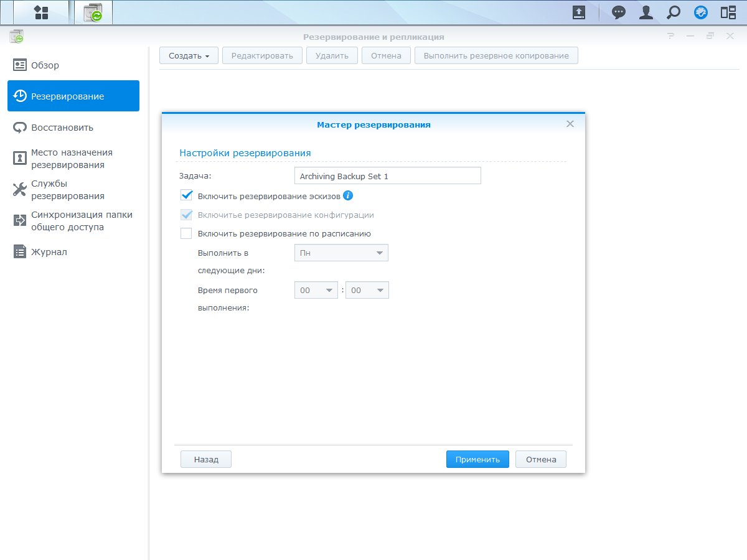Click the help question mark icon
Image resolution: width=747 pixels, height=560 pixels.
click(670, 37)
